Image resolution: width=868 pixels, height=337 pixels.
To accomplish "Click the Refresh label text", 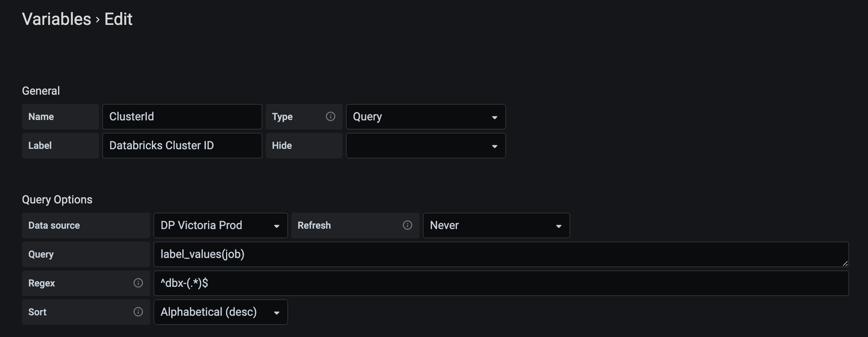I will [x=314, y=225].
